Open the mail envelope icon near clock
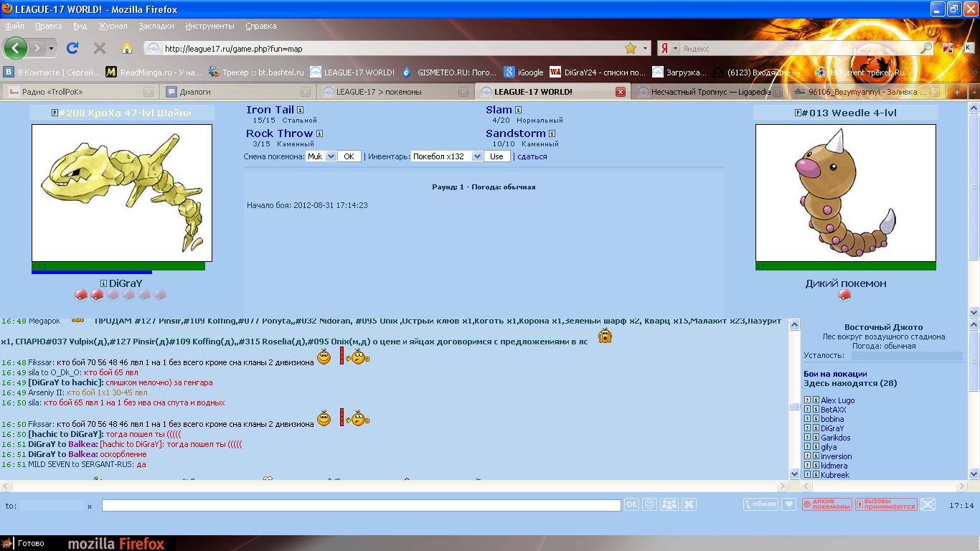This screenshot has width=980, height=551. (x=928, y=504)
